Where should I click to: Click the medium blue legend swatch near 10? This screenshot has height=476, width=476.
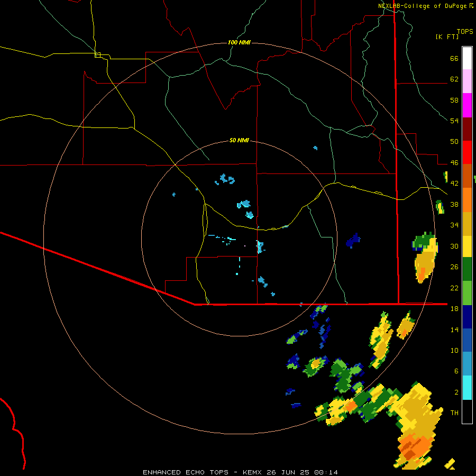tap(467, 341)
